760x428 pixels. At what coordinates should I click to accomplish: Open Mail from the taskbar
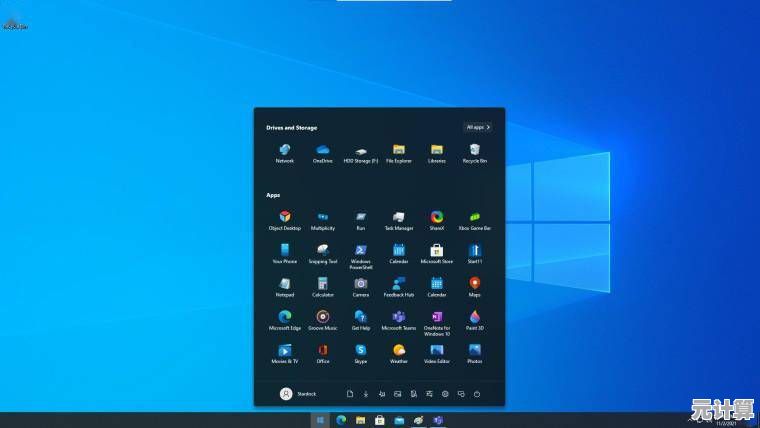click(x=399, y=420)
